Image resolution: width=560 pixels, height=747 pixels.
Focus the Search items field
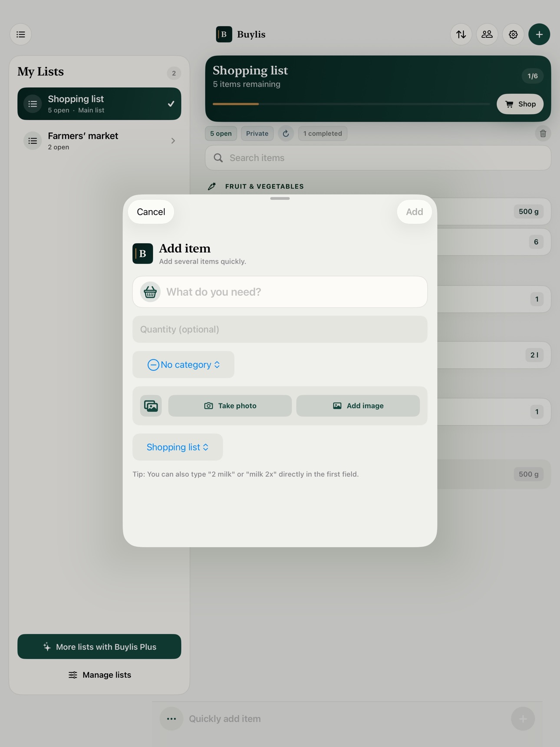point(378,158)
